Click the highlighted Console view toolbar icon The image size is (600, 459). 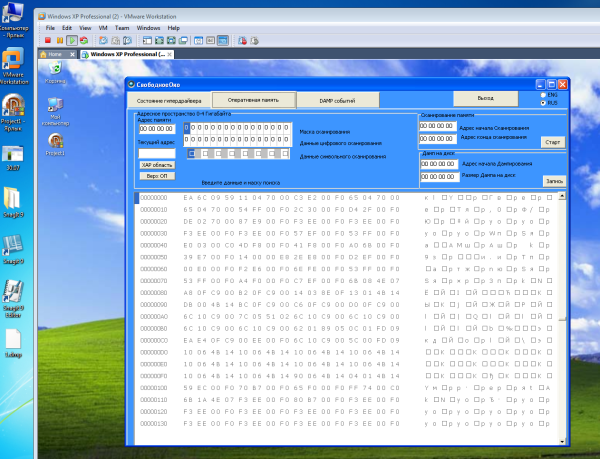(x=223, y=40)
